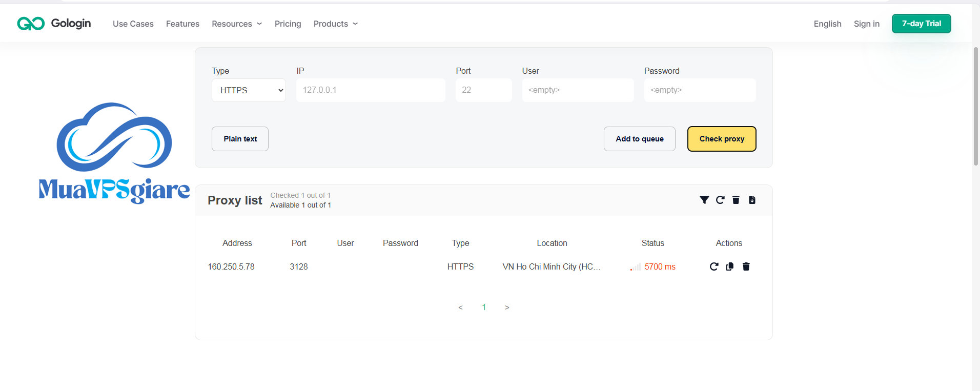Open the HTTPS proxy type dropdown

point(249,90)
